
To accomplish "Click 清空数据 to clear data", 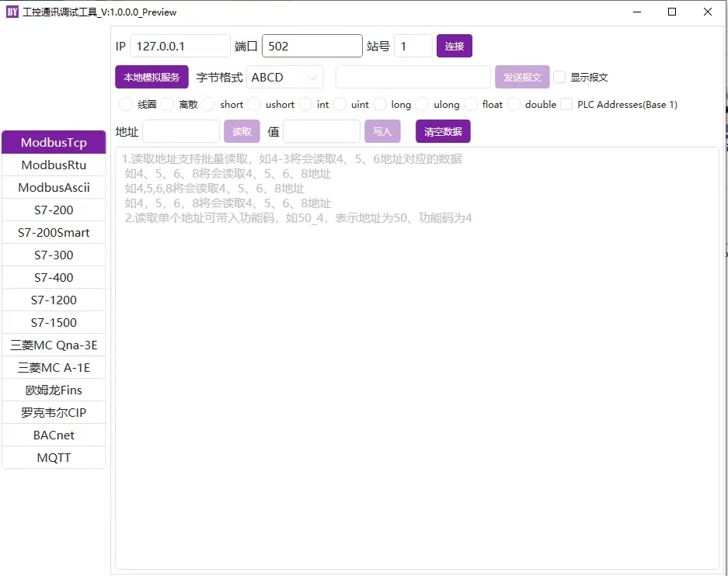I will pyautogui.click(x=443, y=131).
